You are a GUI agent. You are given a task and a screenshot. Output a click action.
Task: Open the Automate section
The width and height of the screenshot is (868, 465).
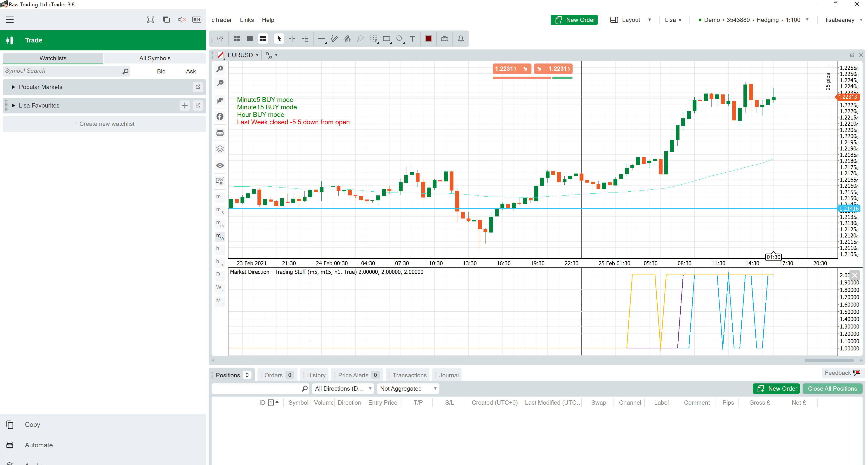(x=39, y=445)
